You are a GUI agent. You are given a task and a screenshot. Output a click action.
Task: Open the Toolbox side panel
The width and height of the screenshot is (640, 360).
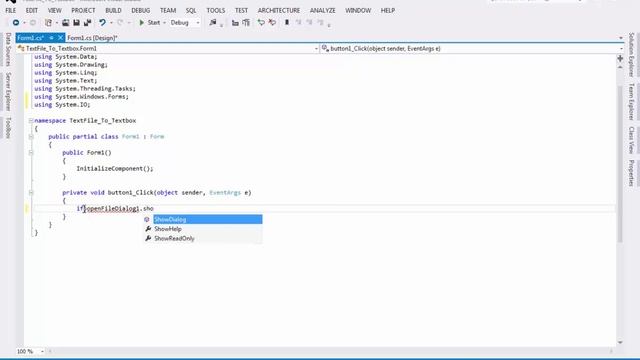(x=8, y=127)
